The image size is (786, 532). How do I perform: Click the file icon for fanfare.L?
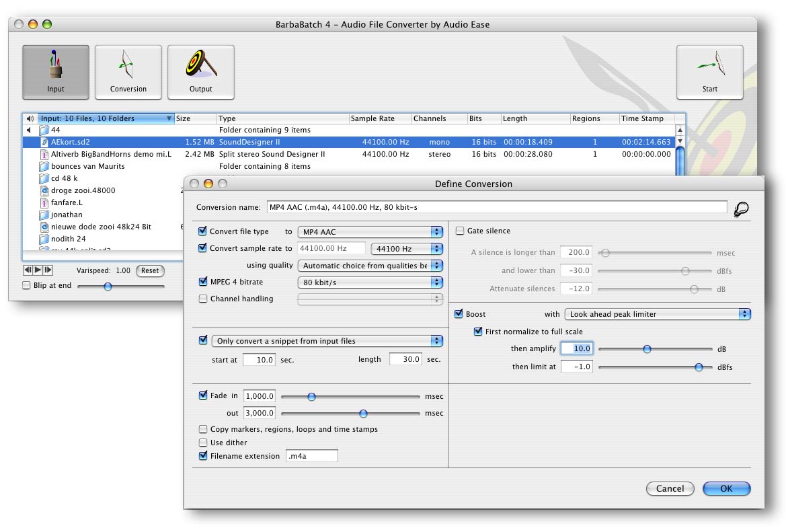(x=44, y=202)
